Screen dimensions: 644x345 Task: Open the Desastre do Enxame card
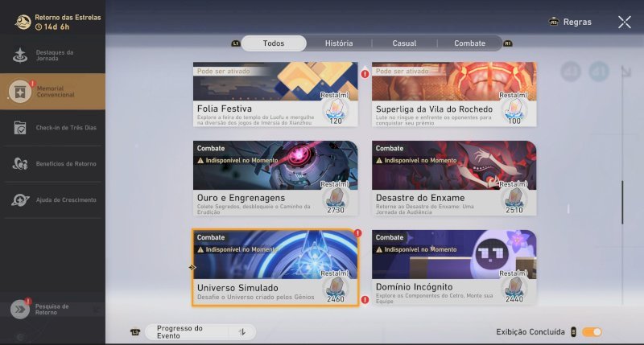454,178
